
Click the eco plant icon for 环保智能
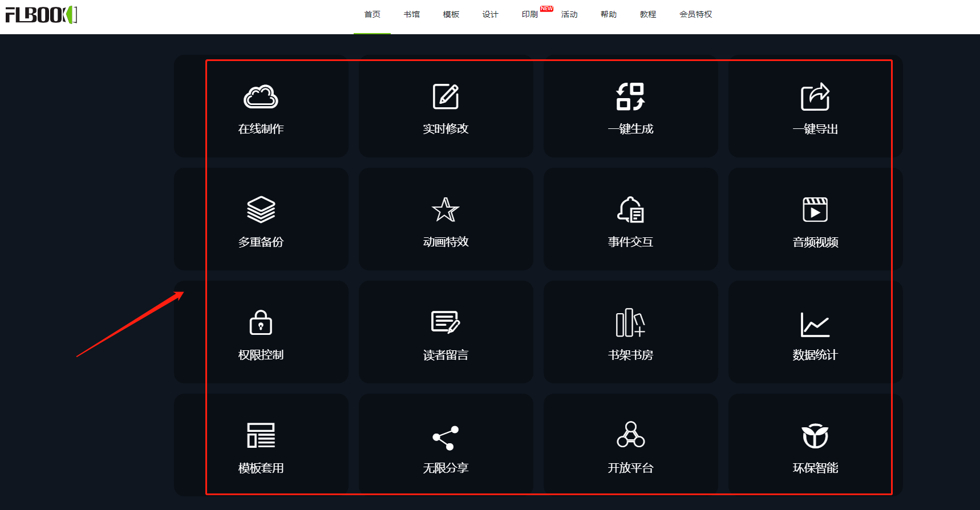[x=815, y=436]
